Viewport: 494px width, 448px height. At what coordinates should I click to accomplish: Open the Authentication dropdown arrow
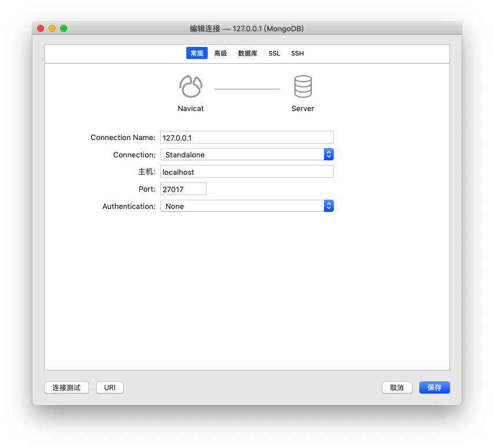[329, 206]
